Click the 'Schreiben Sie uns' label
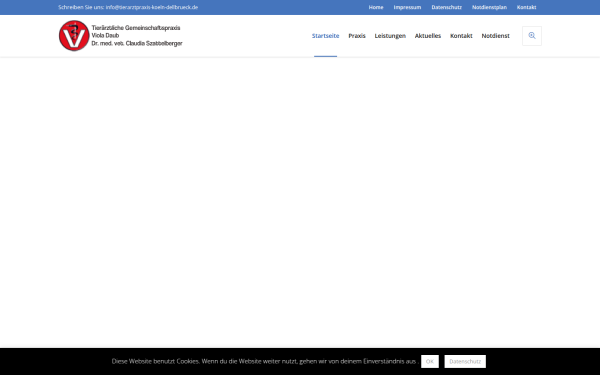Viewport: 600px width, 375px height. [x=81, y=7]
